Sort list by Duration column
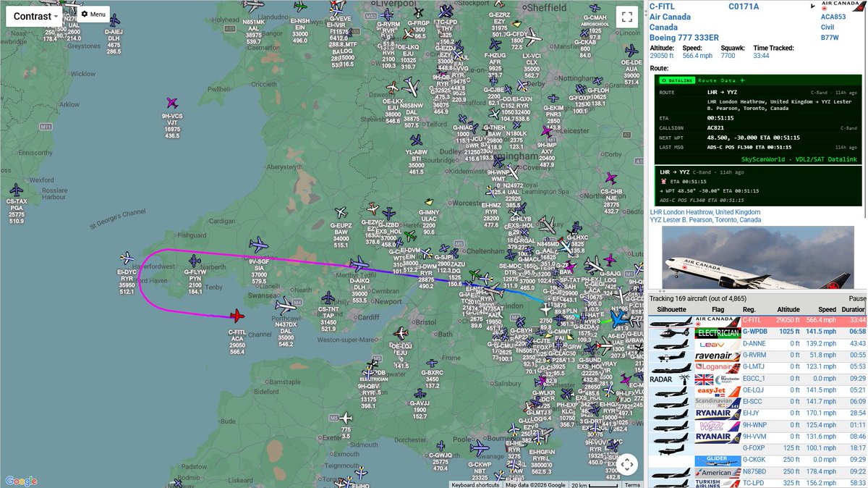Viewport: 868px width, 488px height. 852,308
